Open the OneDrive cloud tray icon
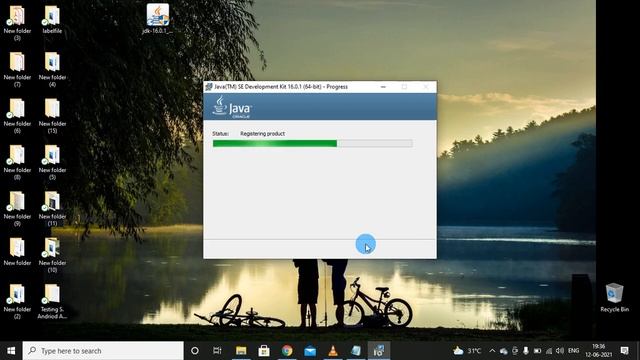 point(504,351)
